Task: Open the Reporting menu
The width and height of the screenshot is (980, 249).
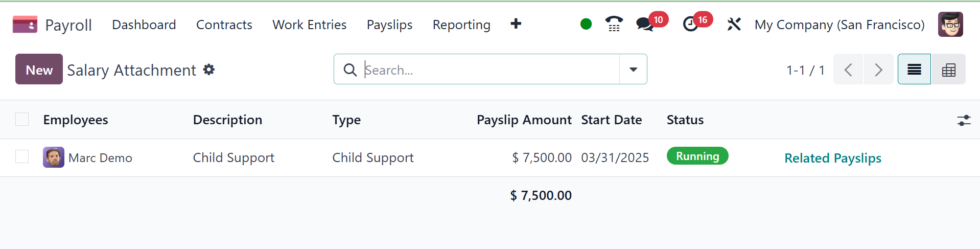Action: [461, 25]
